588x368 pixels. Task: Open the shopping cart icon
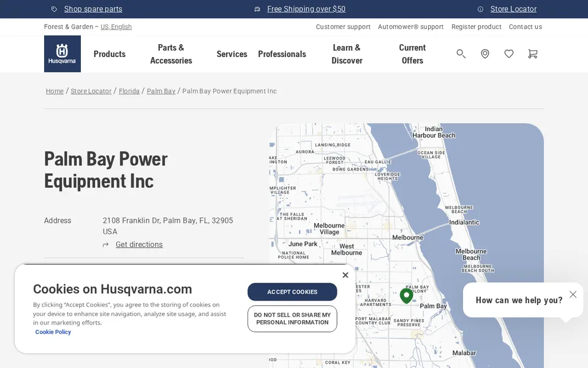(532, 54)
